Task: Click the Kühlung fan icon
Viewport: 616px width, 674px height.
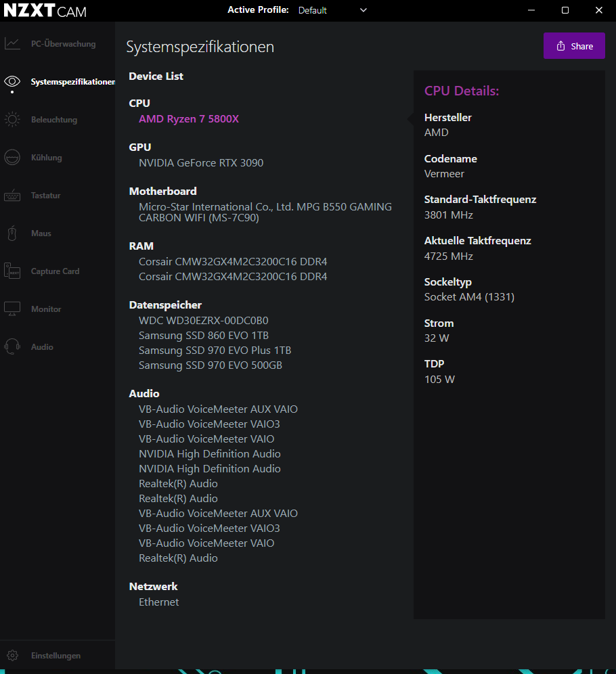Action: [12, 158]
